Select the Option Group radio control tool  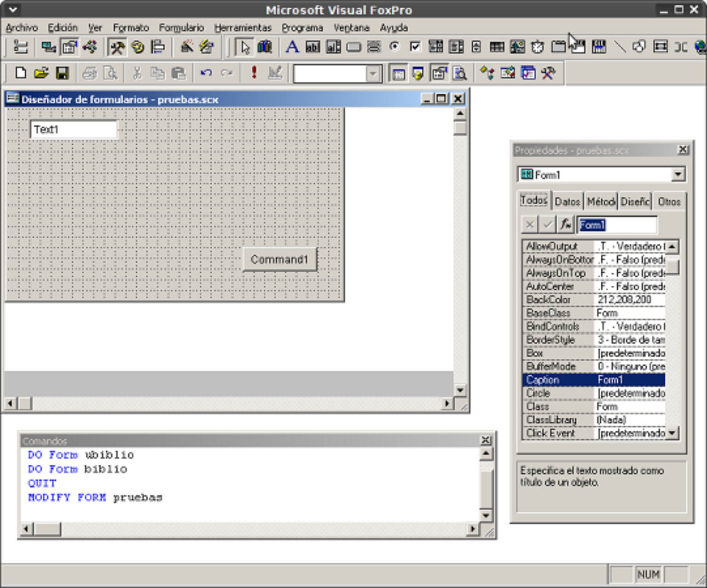394,46
